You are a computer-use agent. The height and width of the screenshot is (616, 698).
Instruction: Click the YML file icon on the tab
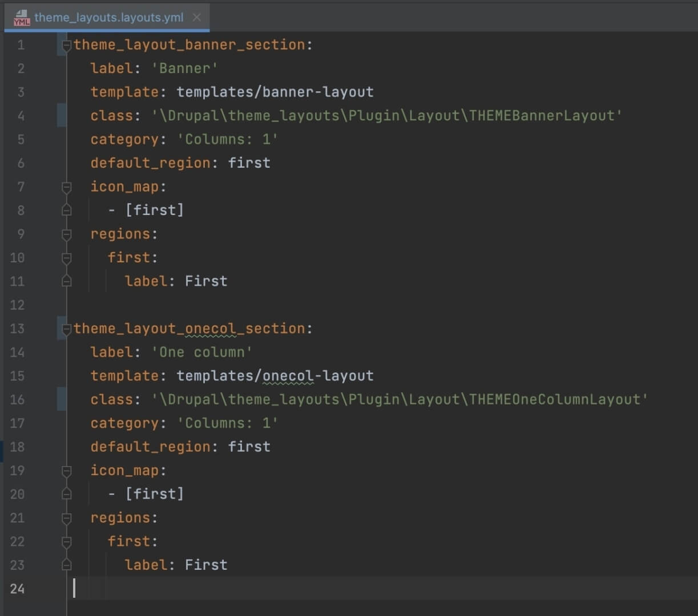22,18
